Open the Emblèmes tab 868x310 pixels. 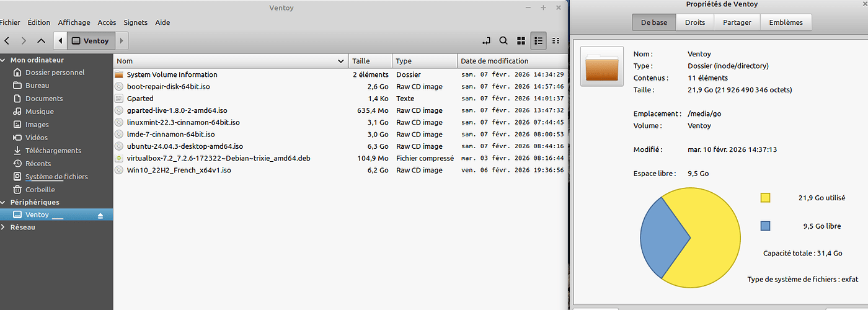point(786,22)
